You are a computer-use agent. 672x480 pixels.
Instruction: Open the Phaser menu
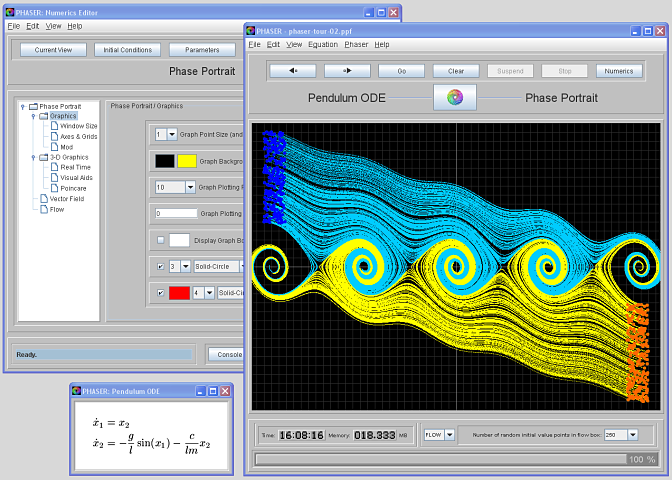point(356,45)
